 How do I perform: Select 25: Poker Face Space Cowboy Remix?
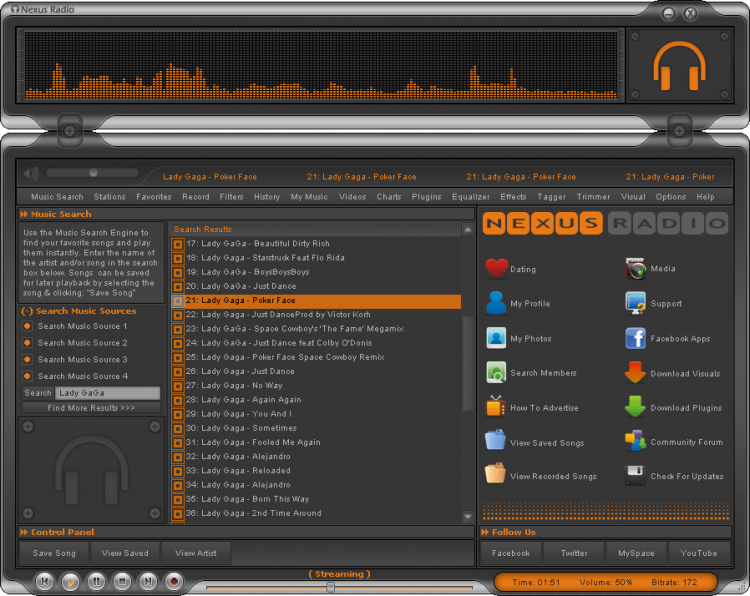pos(316,357)
